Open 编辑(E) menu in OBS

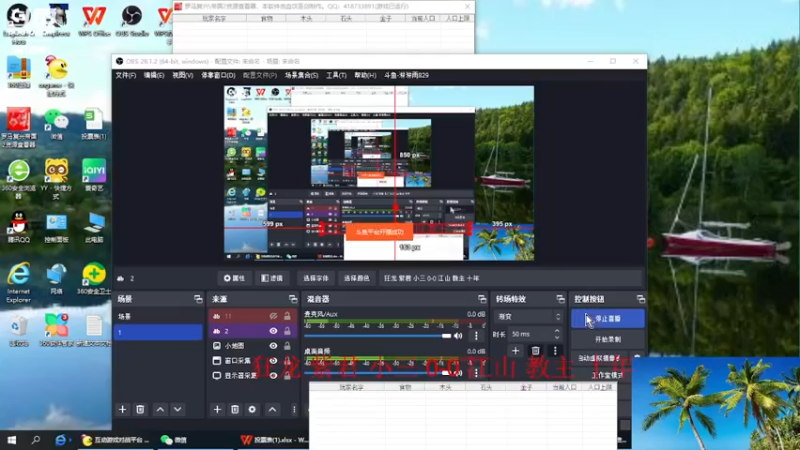[154, 75]
